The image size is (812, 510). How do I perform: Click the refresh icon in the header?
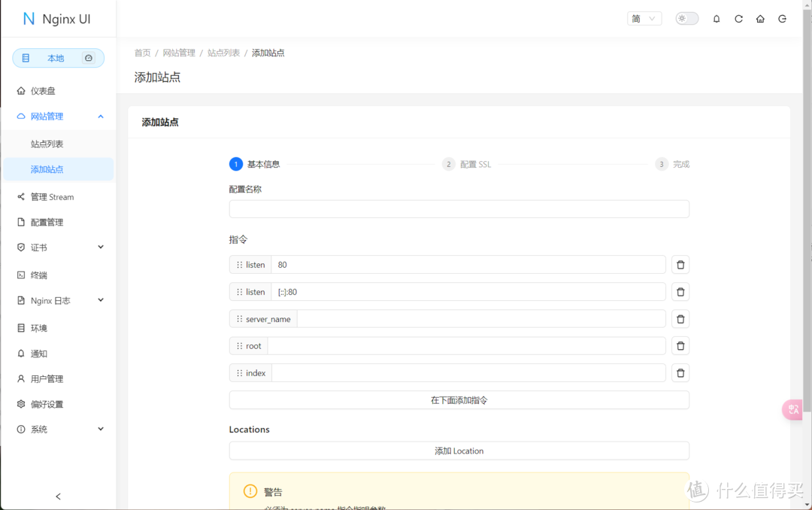click(738, 18)
